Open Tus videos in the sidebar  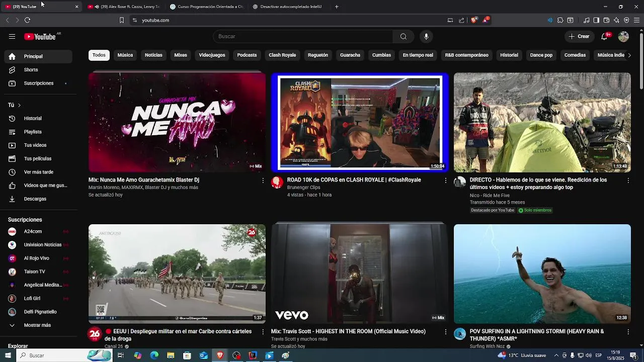click(38, 145)
